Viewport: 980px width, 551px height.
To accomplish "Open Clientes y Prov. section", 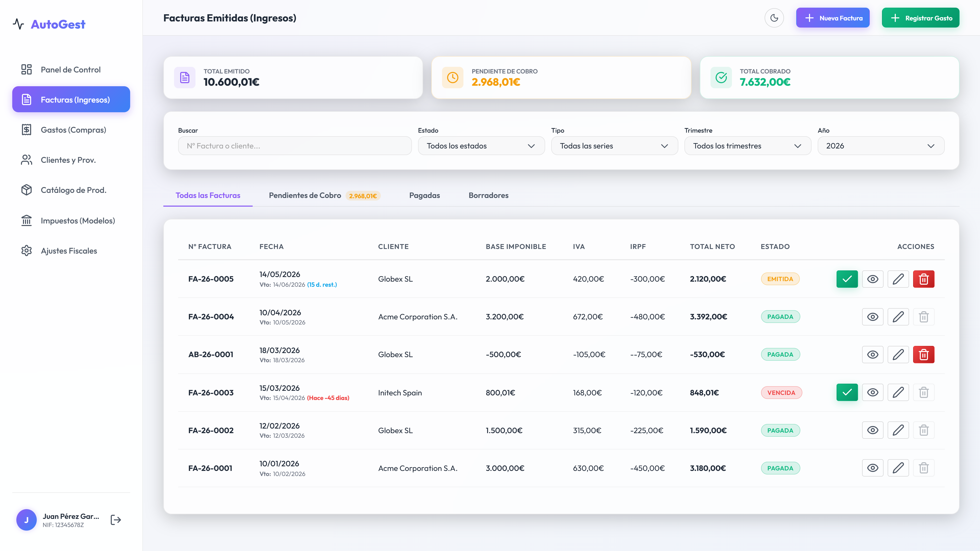I will pyautogui.click(x=71, y=160).
